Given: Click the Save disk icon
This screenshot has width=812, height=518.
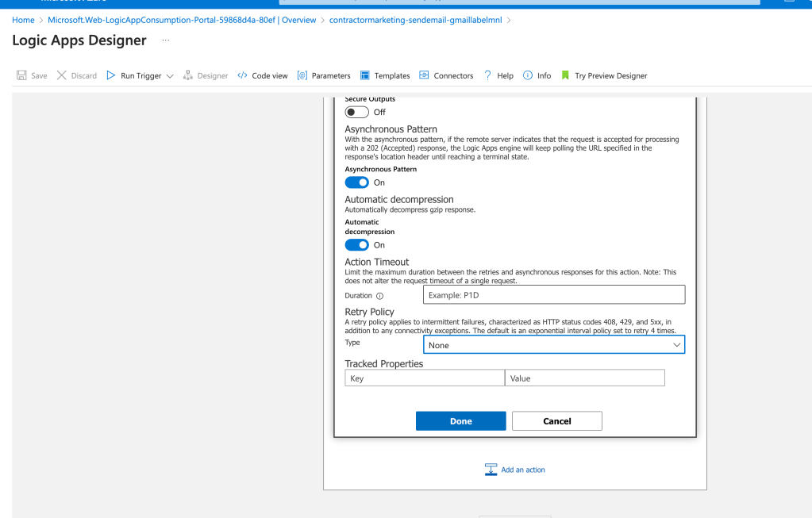Looking at the screenshot, I should click(21, 75).
